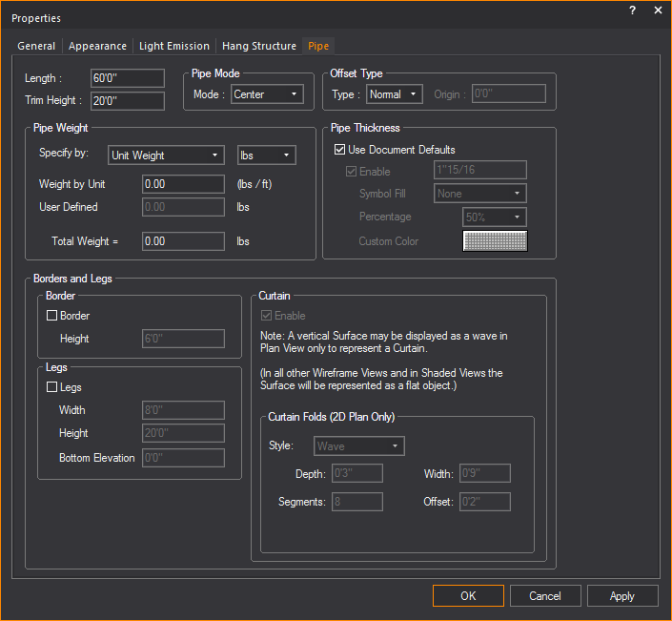Viewport: 672px width, 621px height.
Task: Close the Properties dialog
Action: coord(658,10)
